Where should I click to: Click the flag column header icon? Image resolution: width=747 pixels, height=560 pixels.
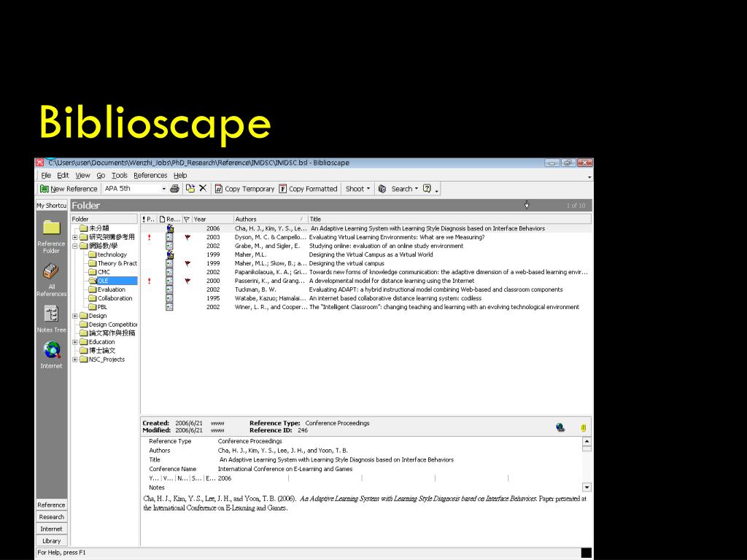point(187,219)
